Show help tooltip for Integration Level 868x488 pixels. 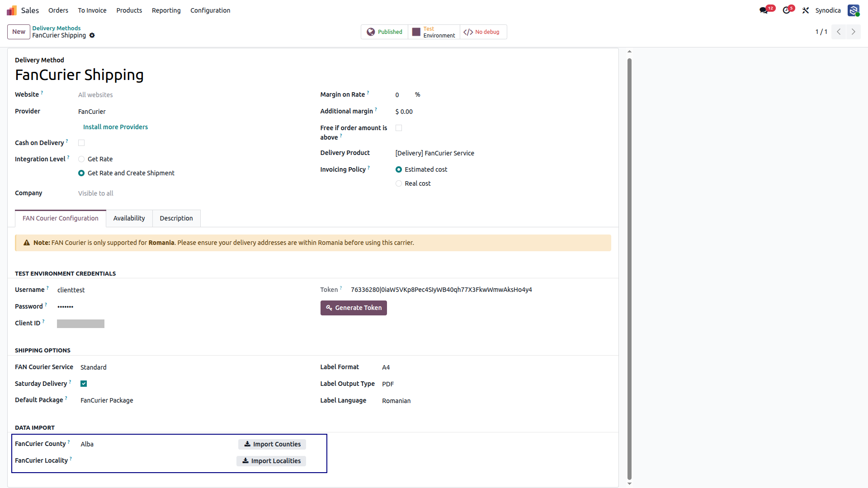coord(68,157)
